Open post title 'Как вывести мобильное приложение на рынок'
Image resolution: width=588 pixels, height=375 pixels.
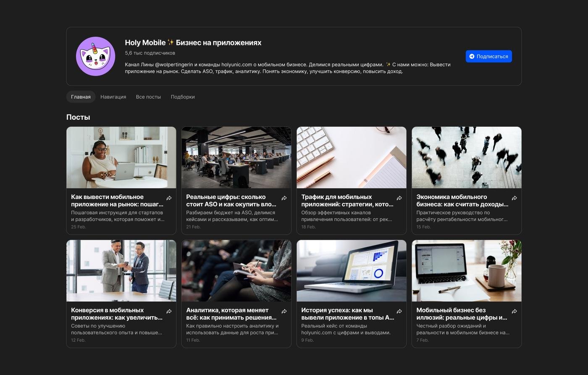pos(117,200)
